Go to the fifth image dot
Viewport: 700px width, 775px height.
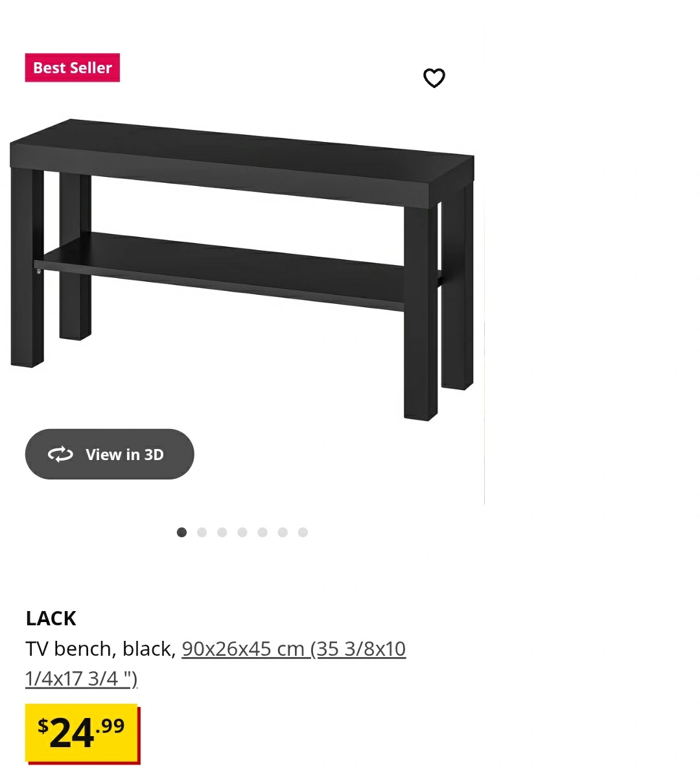[262, 532]
